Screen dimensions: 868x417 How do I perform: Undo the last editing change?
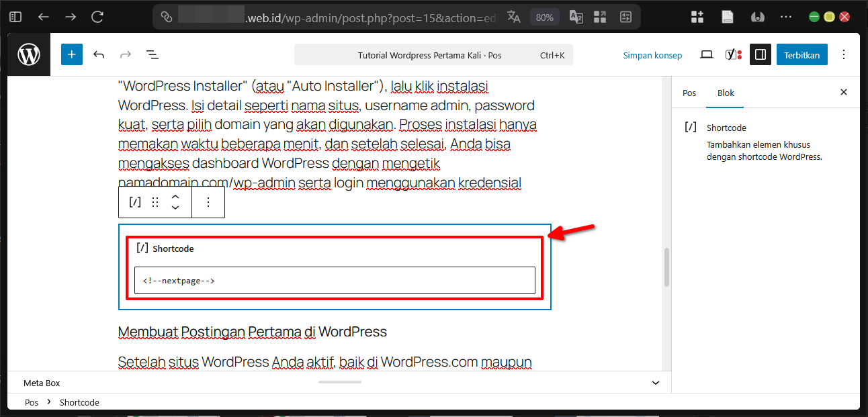coord(98,54)
